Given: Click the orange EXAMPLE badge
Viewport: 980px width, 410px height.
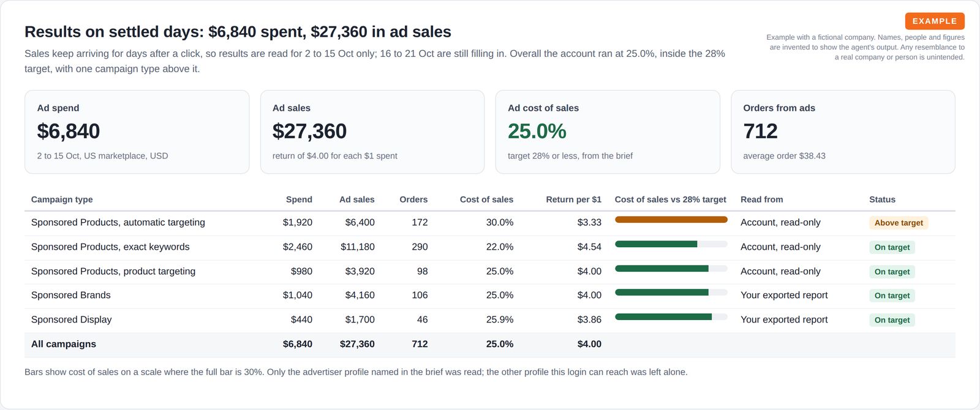Looking at the screenshot, I should pyautogui.click(x=935, y=21).
